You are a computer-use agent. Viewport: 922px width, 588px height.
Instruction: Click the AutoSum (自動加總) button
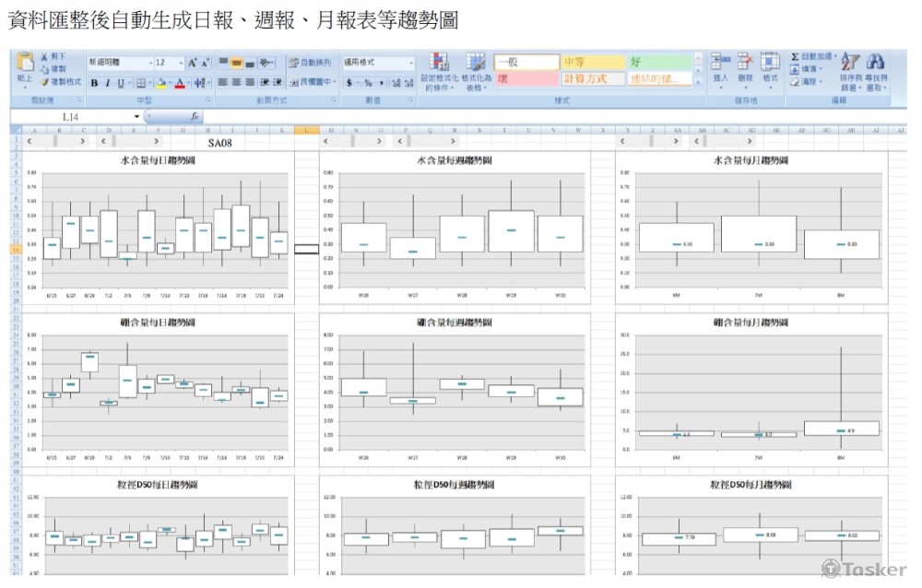click(x=811, y=56)
